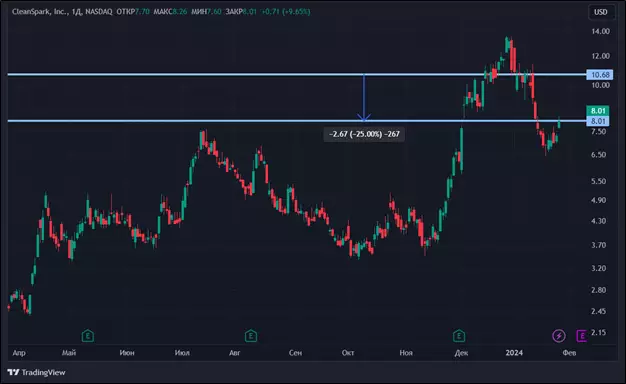Click the blue measurement arrow tip

[364, 118]
